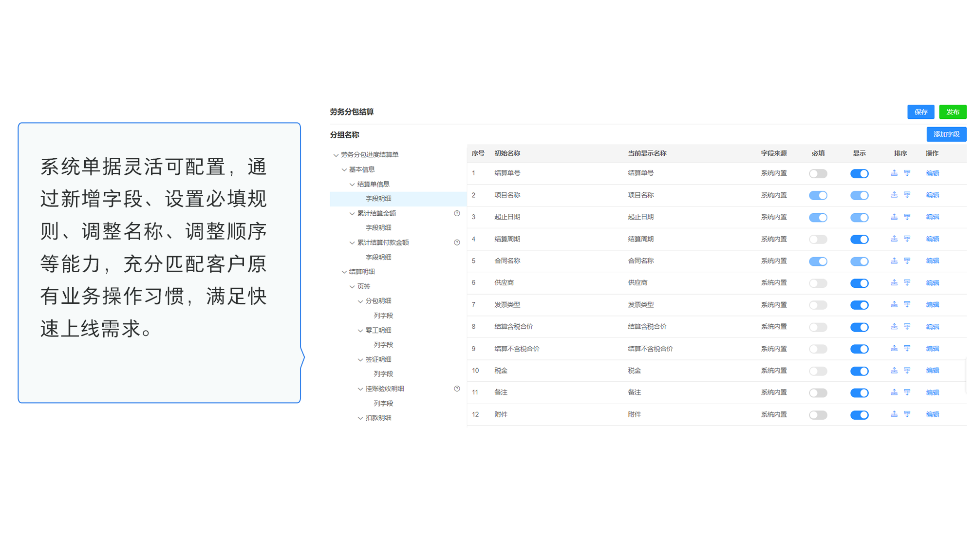Image resolution: width=974 pixels, height=560 pixels.
Task: Collapse the 零工明细 node chevron
Action: coord(360,330)
